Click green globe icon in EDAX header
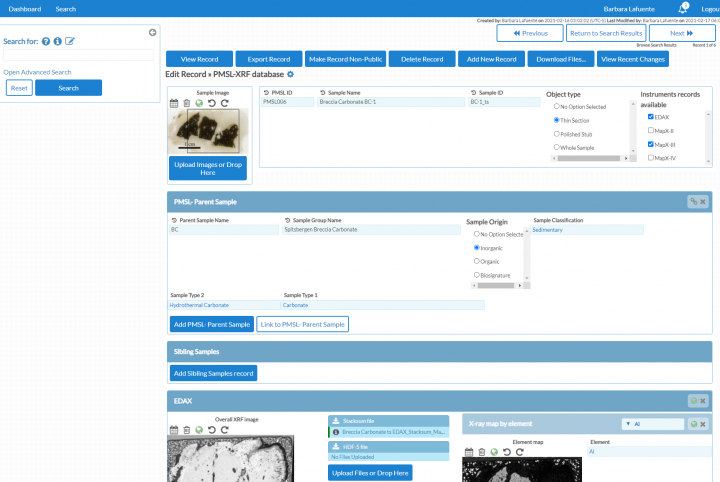720x482 pixels. click(x=694, y=401)
